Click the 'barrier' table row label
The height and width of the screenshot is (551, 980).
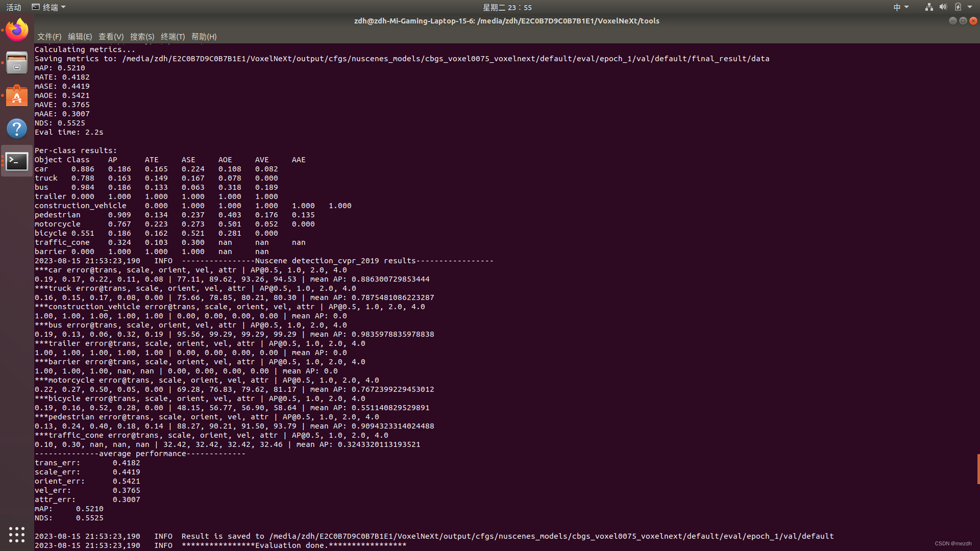[x=51, y=252]
